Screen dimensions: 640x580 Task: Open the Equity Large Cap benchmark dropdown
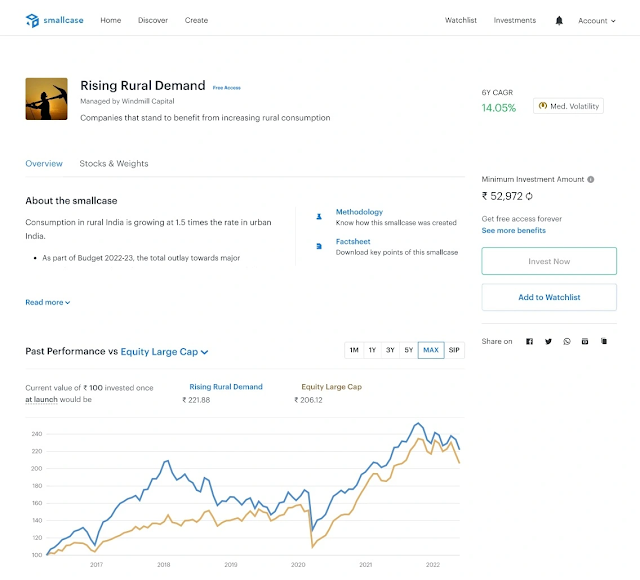pos(164,351)
